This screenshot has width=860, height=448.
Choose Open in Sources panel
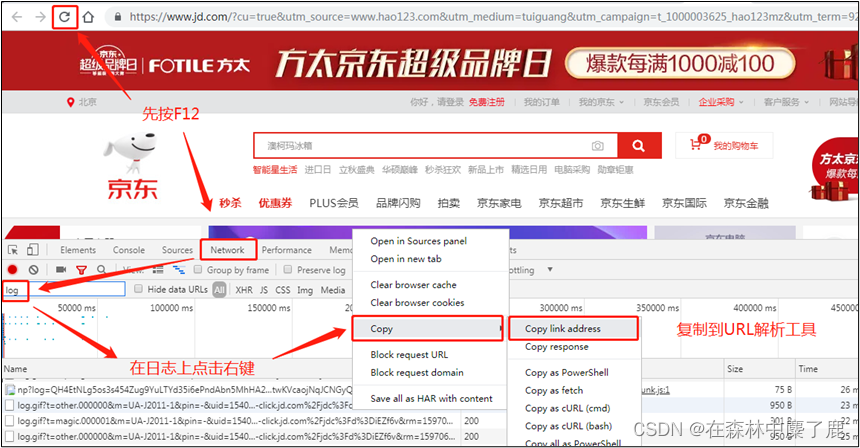point(418,241)
